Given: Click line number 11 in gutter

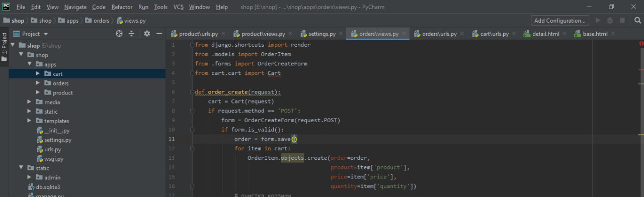Looking at the screenshot, I should (x=172, y=139).
